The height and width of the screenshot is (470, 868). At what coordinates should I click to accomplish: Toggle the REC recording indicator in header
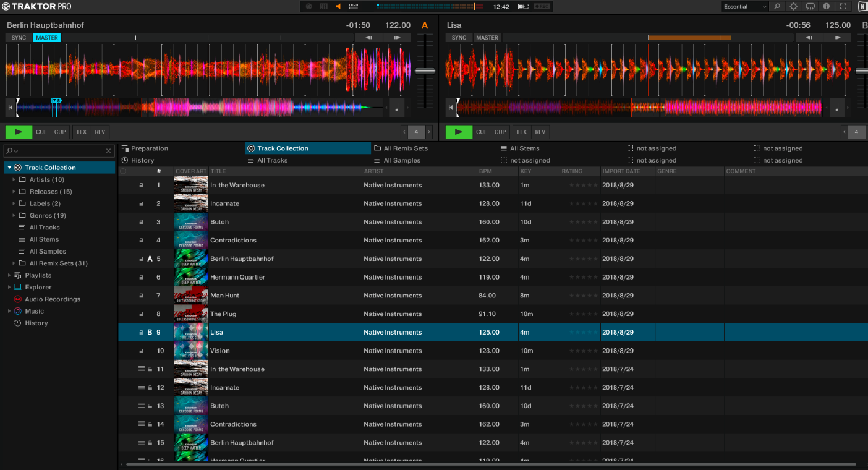542,6
